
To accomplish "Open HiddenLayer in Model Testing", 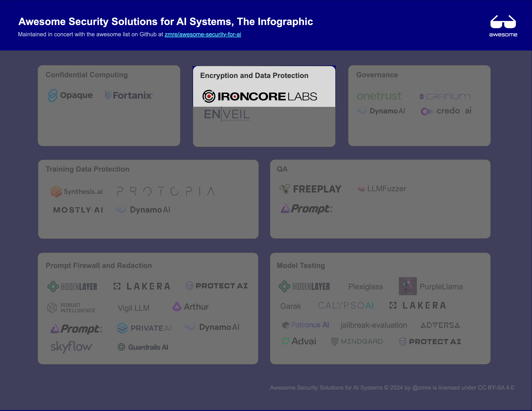I will coord(304,286).
